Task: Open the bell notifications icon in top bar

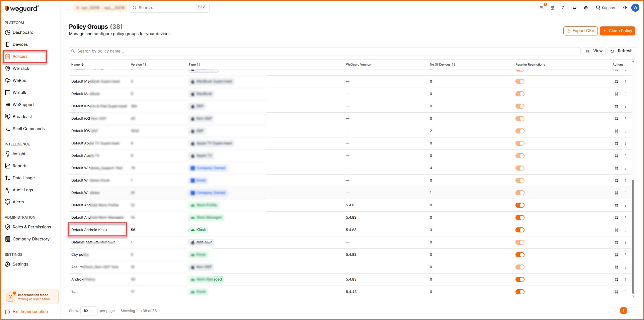Action: point(575,8)
